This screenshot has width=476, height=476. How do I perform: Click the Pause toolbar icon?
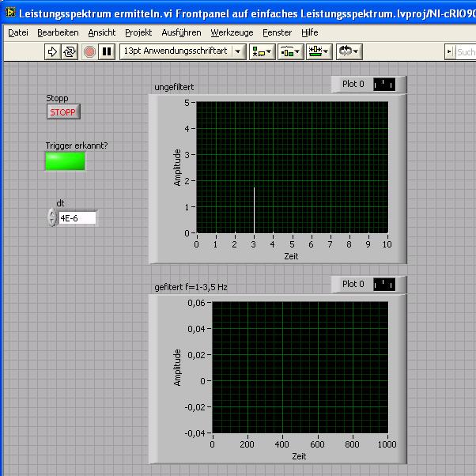(x=107, y=51)
